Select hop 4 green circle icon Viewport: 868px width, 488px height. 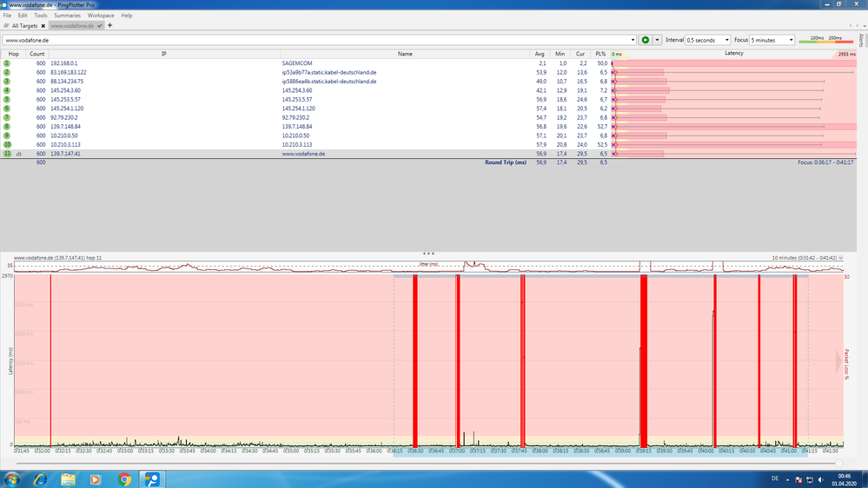(x=7, y=90)
